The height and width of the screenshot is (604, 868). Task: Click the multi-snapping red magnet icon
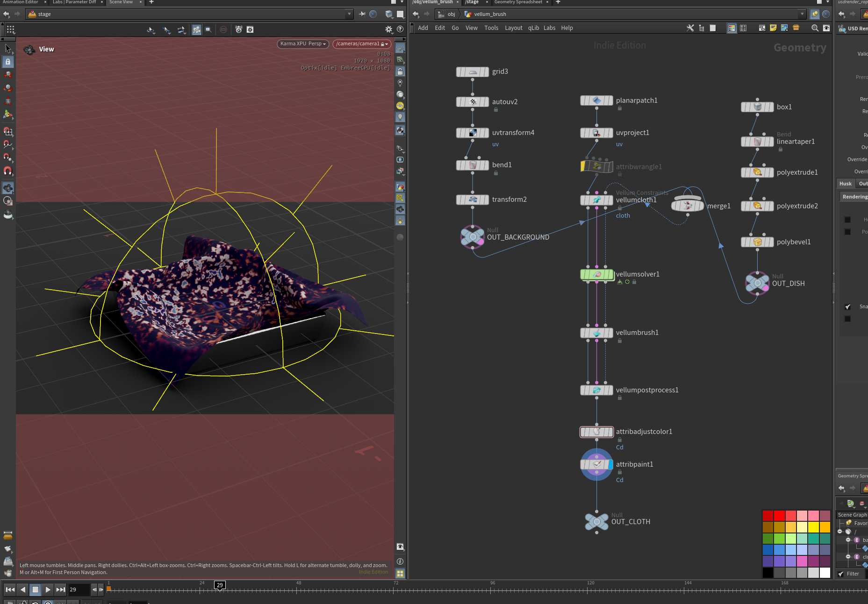click(8, 171)
